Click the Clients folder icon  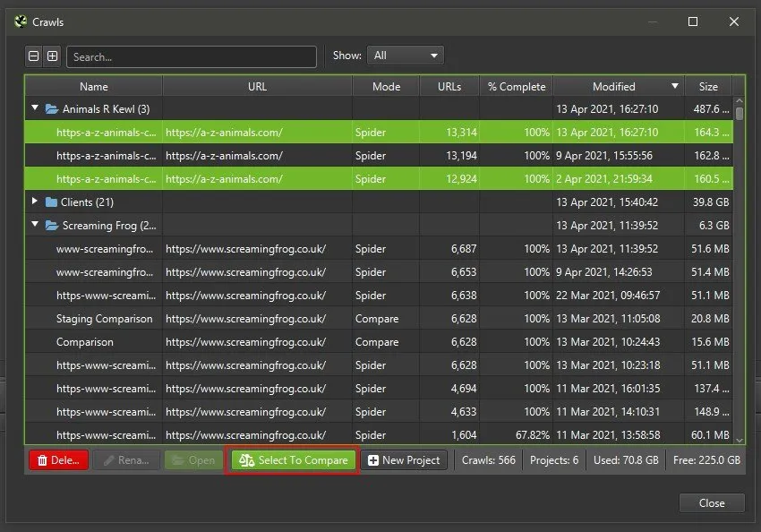click(51, 202)
